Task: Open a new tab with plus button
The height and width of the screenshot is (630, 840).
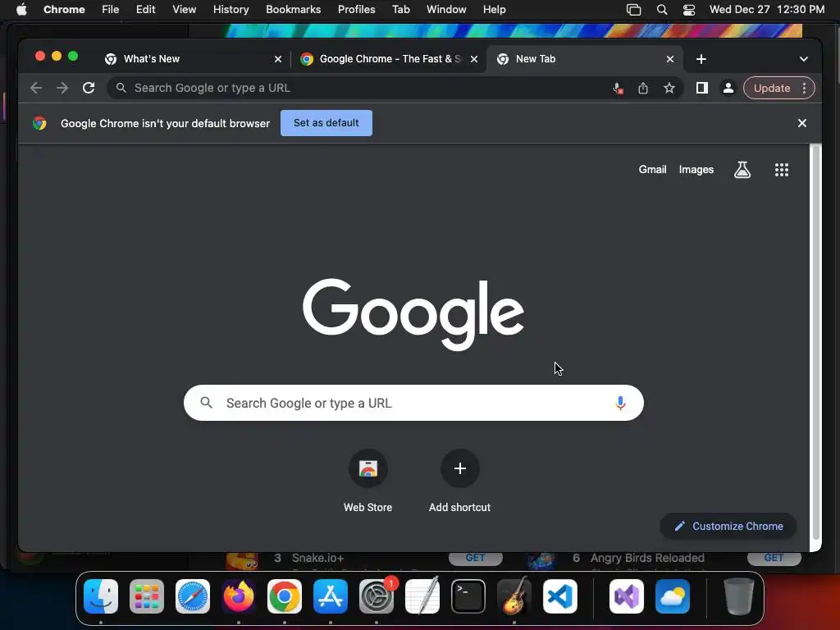Action: tap(701, 59)
